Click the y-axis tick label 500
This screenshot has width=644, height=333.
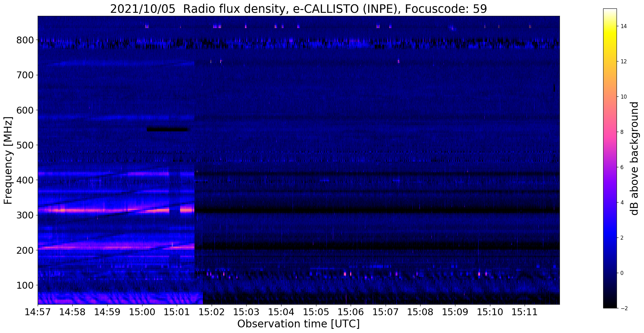click(x=25, y=145)
